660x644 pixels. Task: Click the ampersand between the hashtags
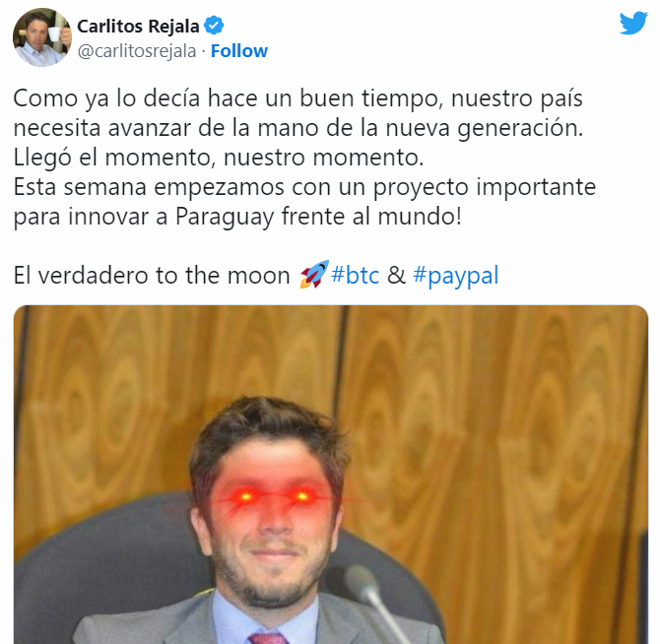click(396, 275)
